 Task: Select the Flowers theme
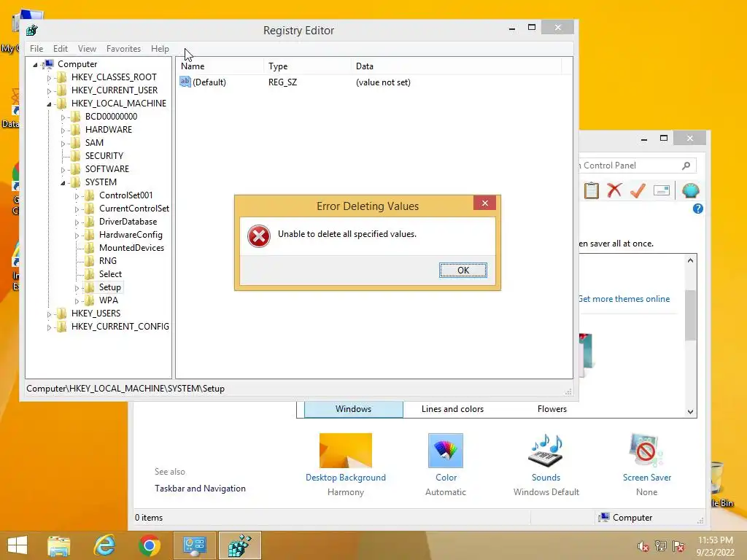(552, 409)
